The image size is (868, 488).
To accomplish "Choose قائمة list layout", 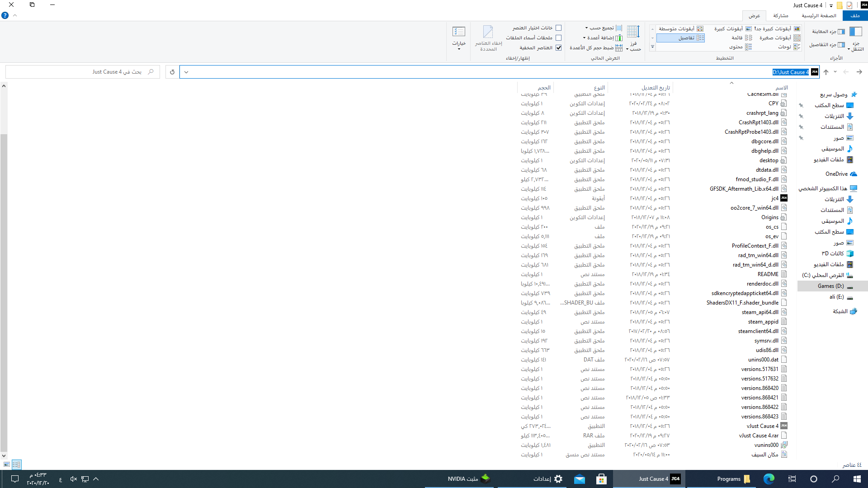I will 741,38.
